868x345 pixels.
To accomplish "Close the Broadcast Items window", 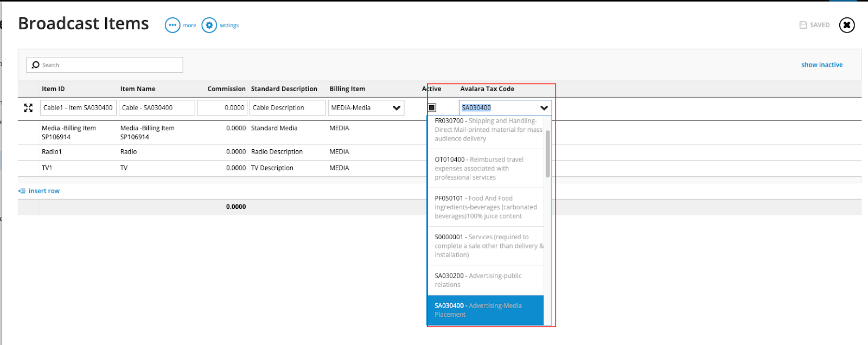I will click(x=846, y=25).
